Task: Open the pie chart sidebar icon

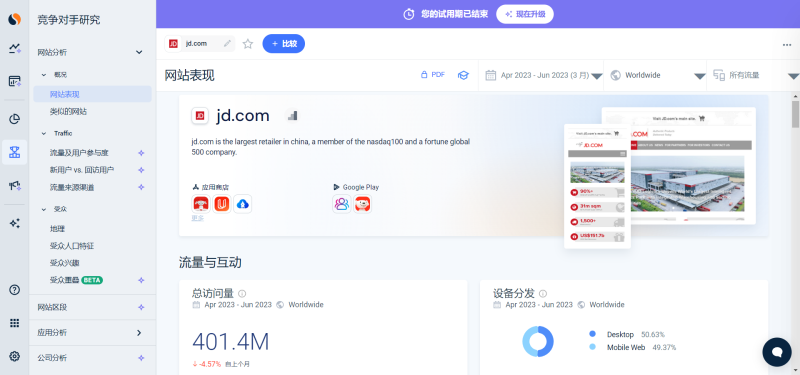Action: coord(14,119)
